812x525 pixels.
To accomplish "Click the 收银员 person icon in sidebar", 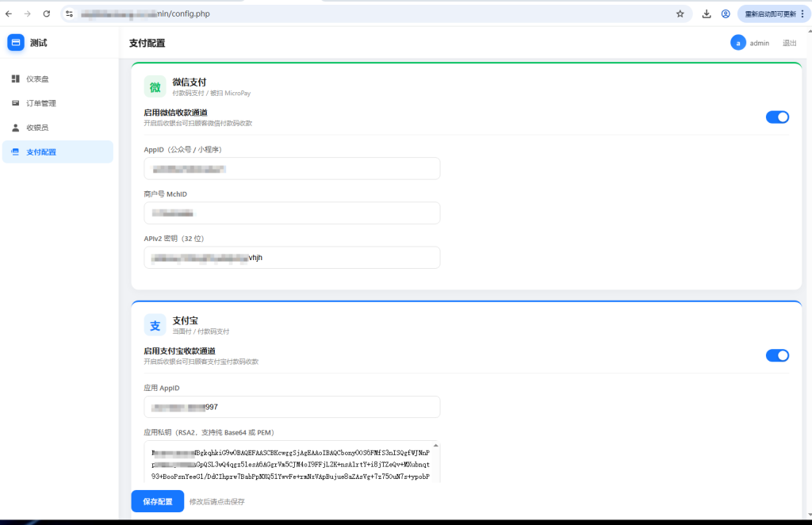I will pos(16,128).
